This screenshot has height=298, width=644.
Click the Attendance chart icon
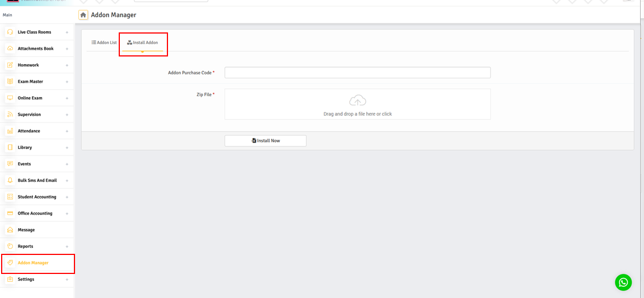10,131
